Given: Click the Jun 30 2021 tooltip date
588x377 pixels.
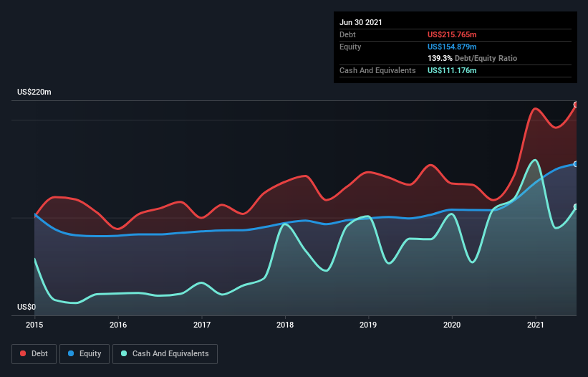Looking at the screenshot, I should 361,22.
